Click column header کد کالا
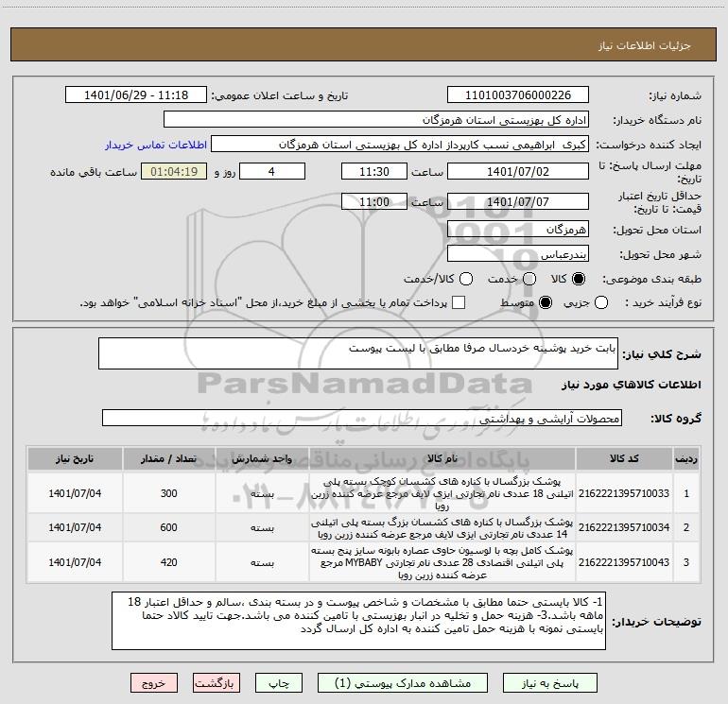The height and width of the screenshot is (704, 728). 624,458
